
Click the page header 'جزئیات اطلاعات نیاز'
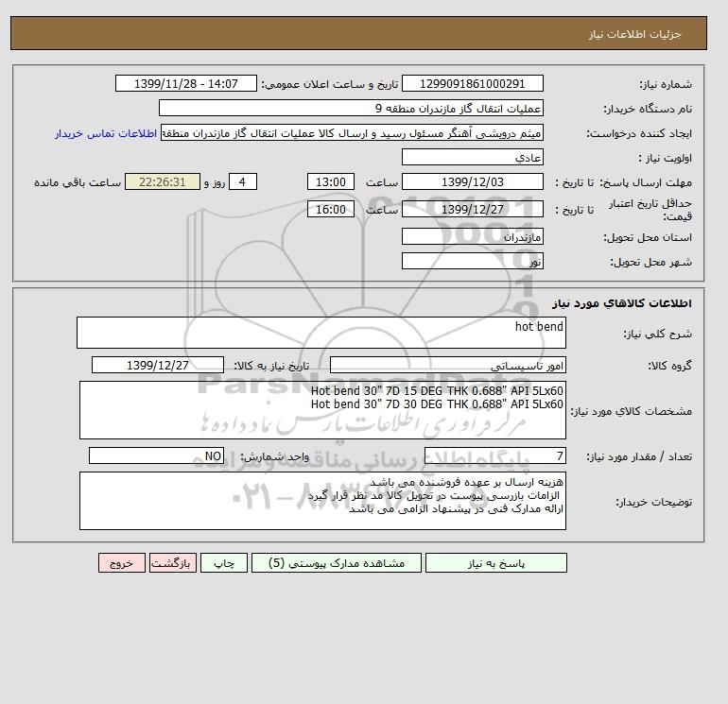point(634,35)
